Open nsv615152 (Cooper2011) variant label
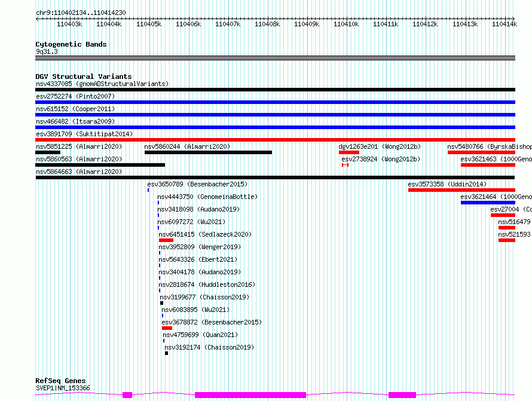Viewport: 532px width, 401px height. click(75, 109)
